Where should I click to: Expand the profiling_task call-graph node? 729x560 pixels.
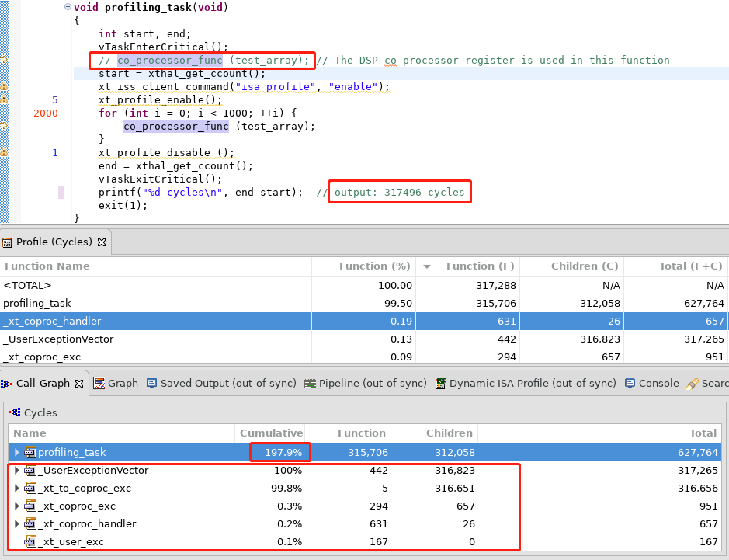point(18,452)
